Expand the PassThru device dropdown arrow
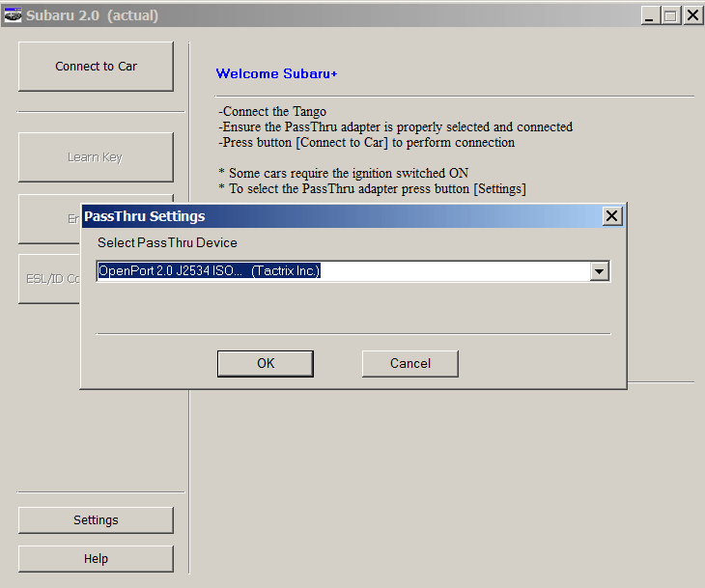This screenshot has height=588, width=705. pos(600,271)
